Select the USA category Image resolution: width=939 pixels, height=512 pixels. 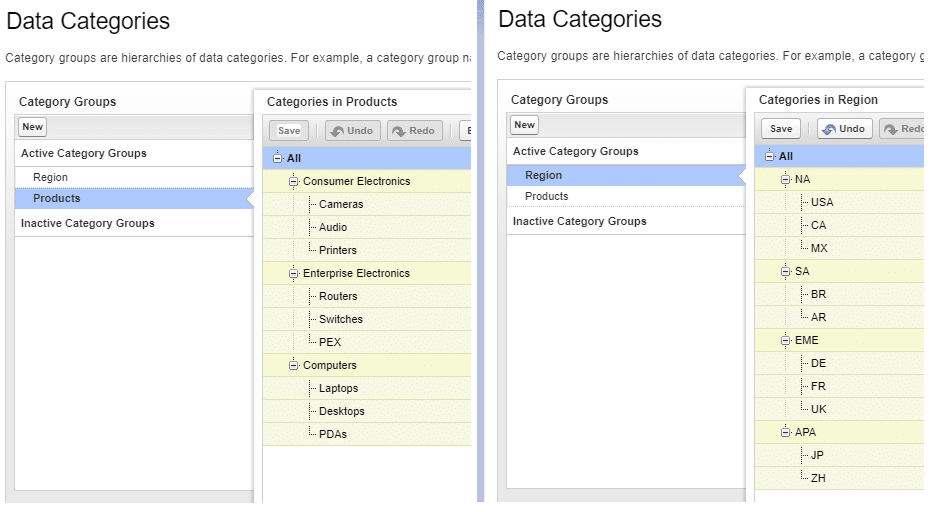pos(822,203)
